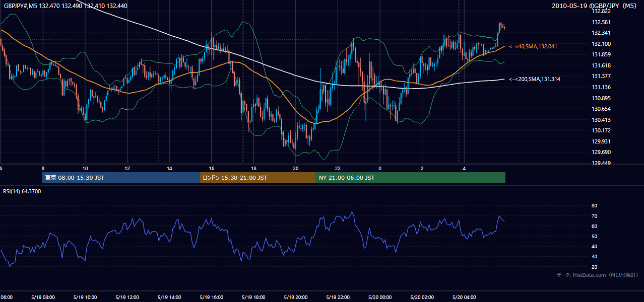Click the 5/19 12:00 date label

pos(126,297)
